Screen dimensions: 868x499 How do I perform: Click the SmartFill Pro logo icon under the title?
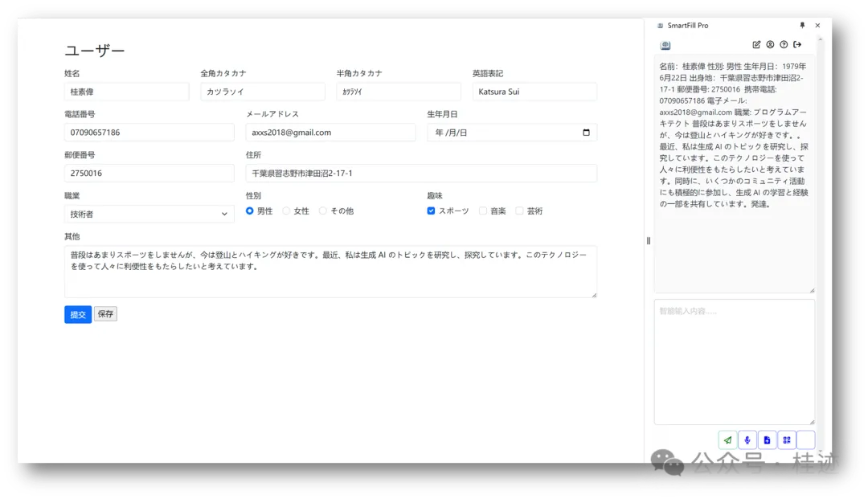coord(665,45)
